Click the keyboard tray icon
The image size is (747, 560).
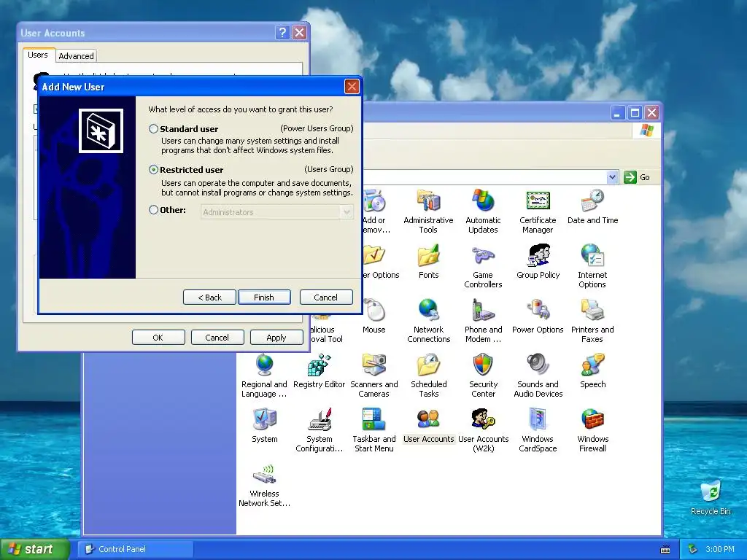(x=665, y=550)
